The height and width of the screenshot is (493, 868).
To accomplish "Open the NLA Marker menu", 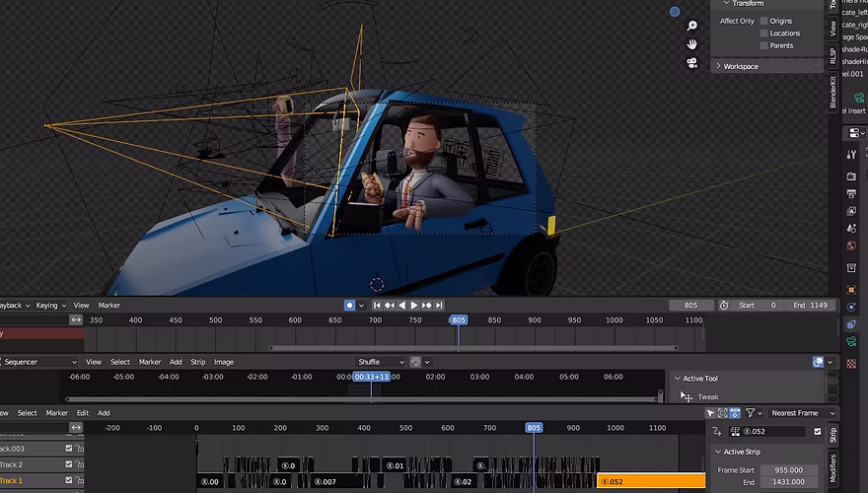I will (x=56, y=413).
